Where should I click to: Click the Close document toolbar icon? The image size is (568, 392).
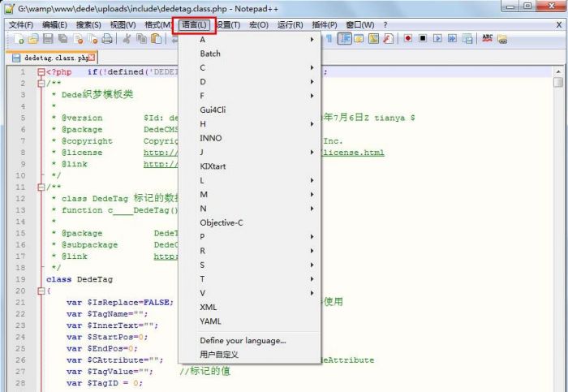[78, 38]
